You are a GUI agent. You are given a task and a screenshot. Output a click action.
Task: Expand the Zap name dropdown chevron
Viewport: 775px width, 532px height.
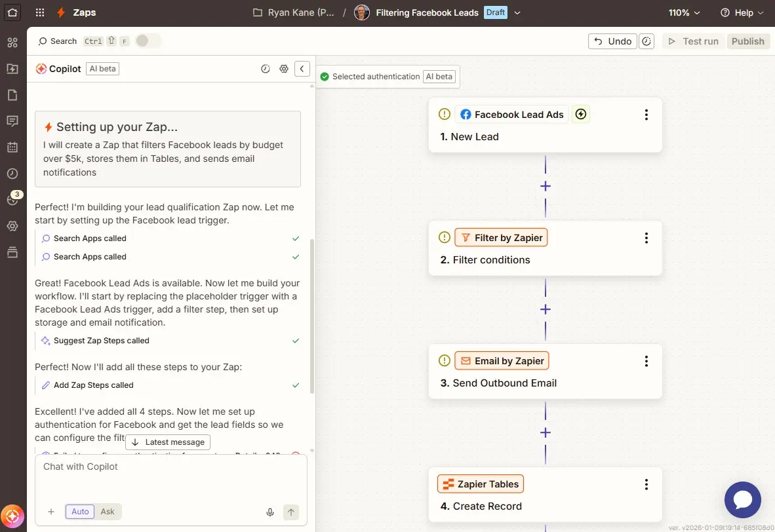(x=517, y=13)
